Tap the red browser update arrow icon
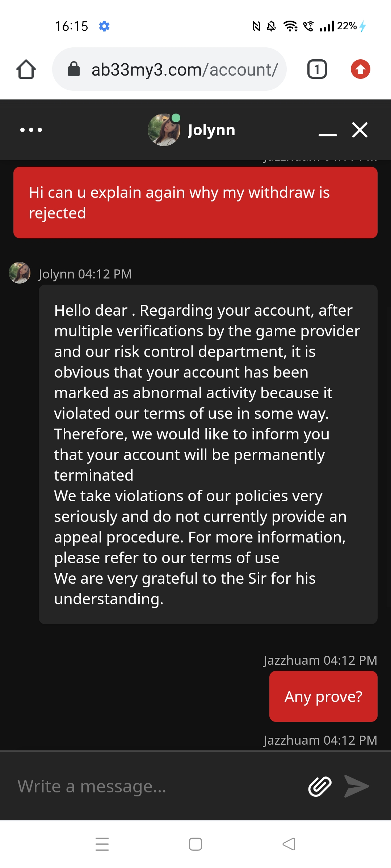391x868 pixels. tap(360, 69)
